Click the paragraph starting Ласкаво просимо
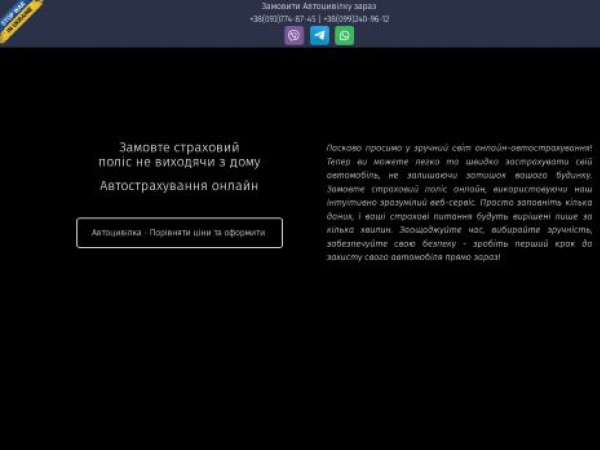 (459, 202)
